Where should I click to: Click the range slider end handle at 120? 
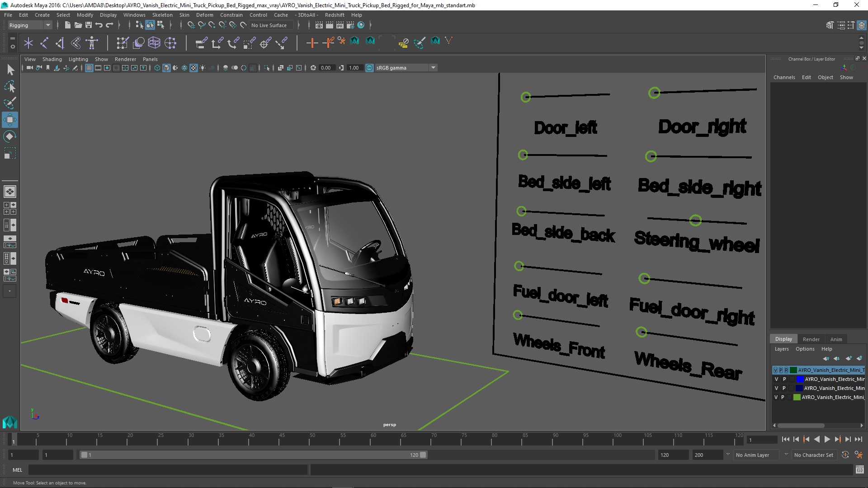pyautogui.click(x=423, y=455)
